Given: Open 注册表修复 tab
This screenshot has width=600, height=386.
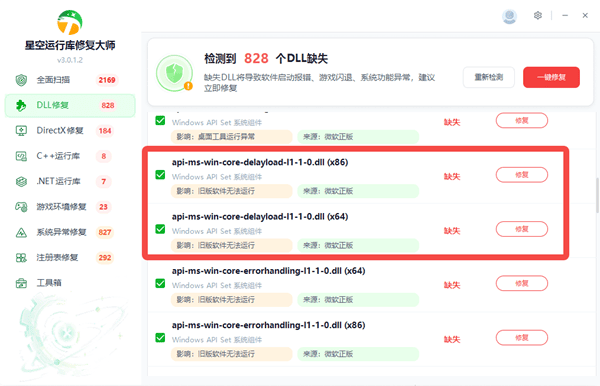Looking at the screenshot, I should point(70,257).
